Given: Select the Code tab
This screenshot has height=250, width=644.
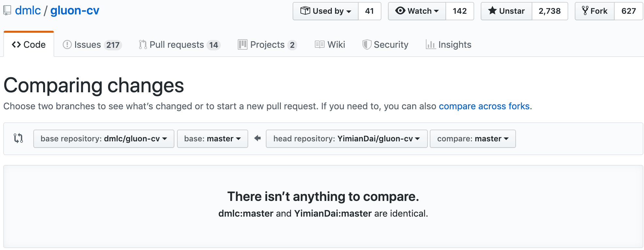Looking at the screenshot, I should point(29,45).
